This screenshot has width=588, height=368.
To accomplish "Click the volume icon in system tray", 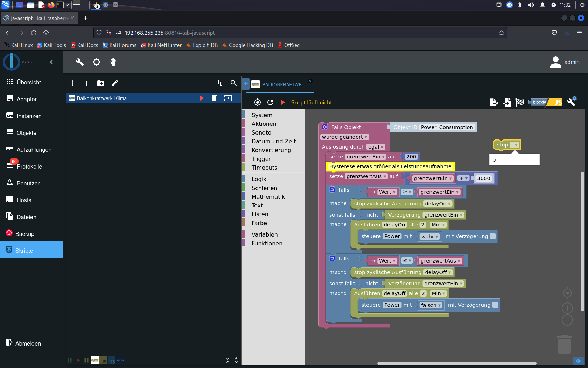I will (x=531, y=5).
